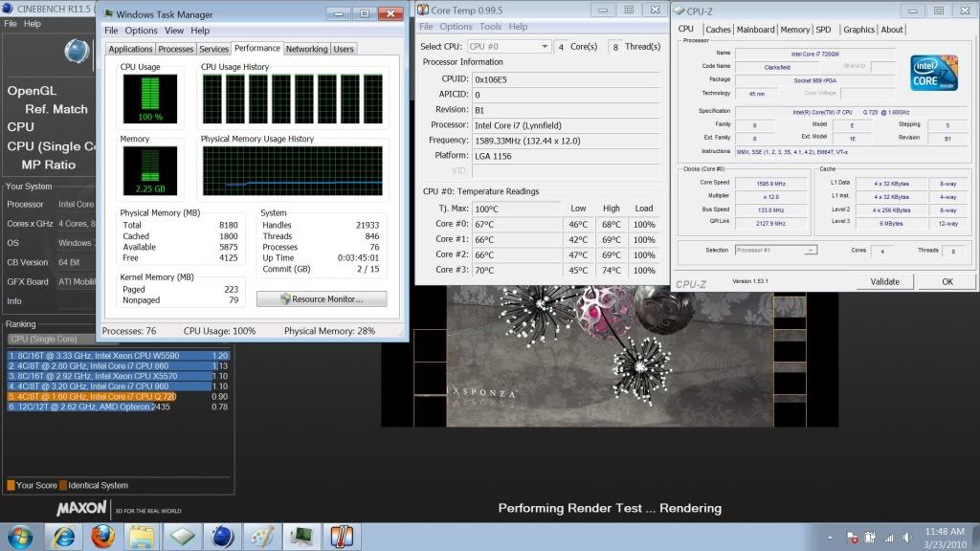Viewport: 980px width, 551px height.
Task: Click the Windows Task Manager title bar icon
Action: [x=108, y=13]
